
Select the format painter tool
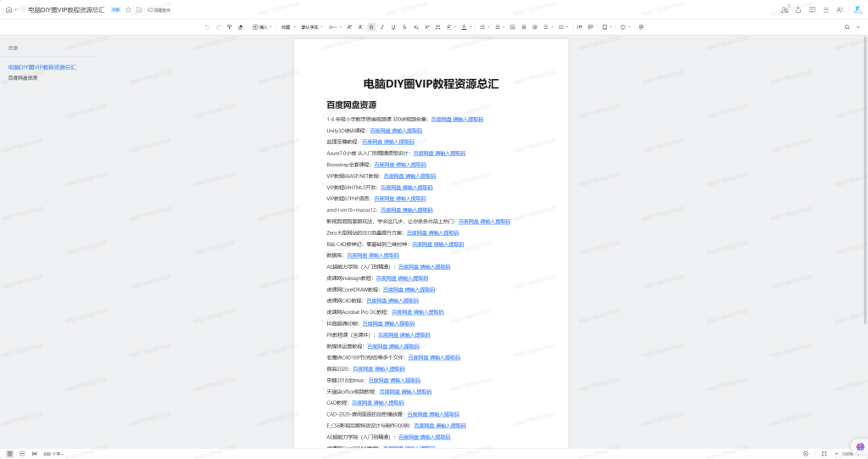pyautogui.click(x=229, y=26)
